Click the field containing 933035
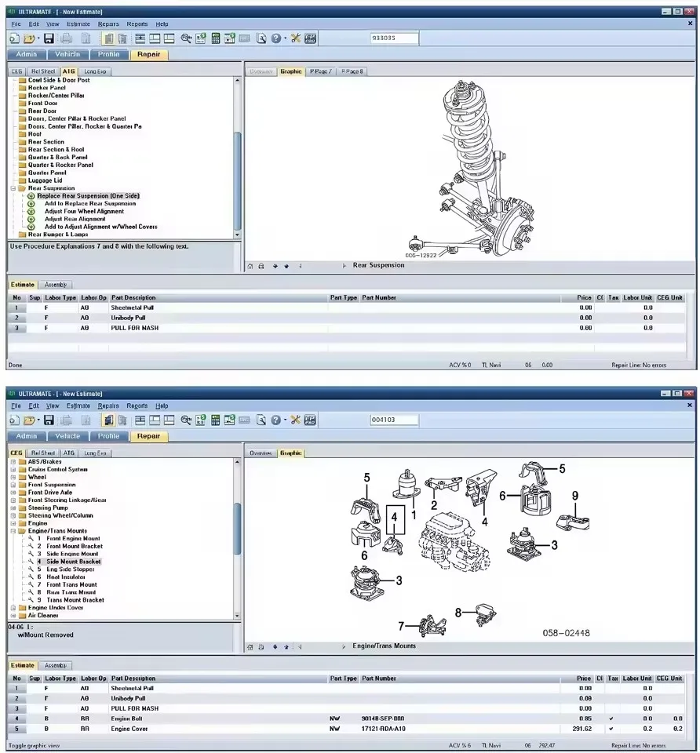Image resolution: width=700 pixels, height=753 pixels. [x=394, y=38]
